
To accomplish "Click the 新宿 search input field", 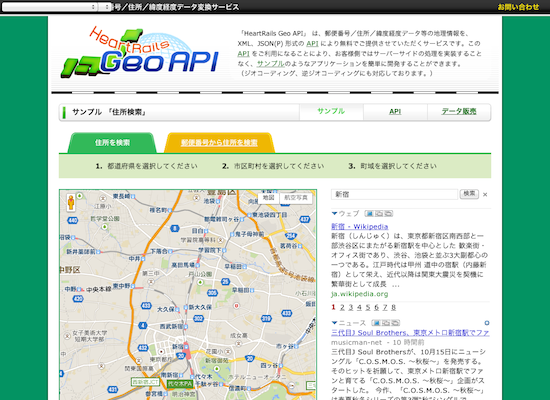I will [x=395, y=194].
